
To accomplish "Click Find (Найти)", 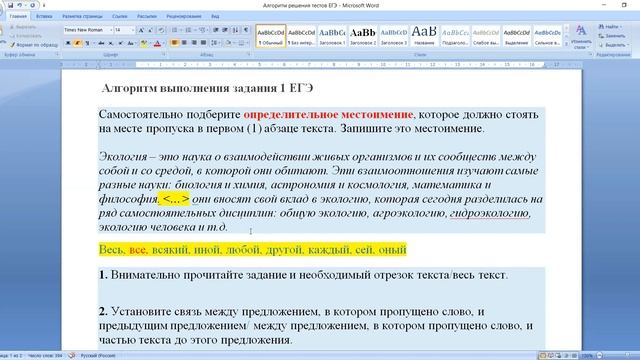I will coord(610,27).
